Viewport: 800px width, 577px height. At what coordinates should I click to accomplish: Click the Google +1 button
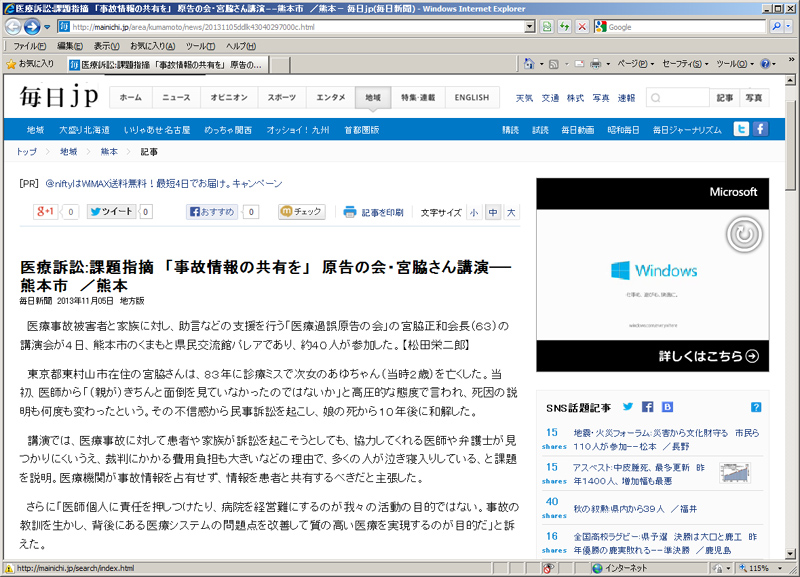45,211
